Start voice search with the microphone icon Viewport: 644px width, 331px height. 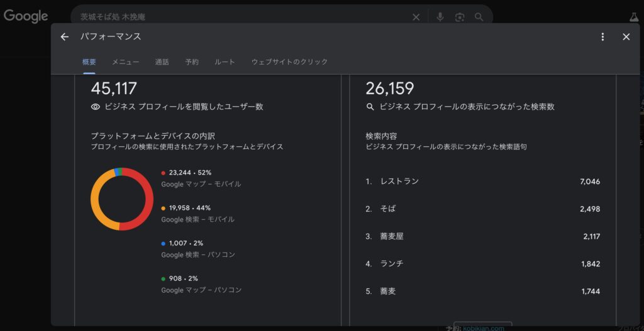(440, 17)
